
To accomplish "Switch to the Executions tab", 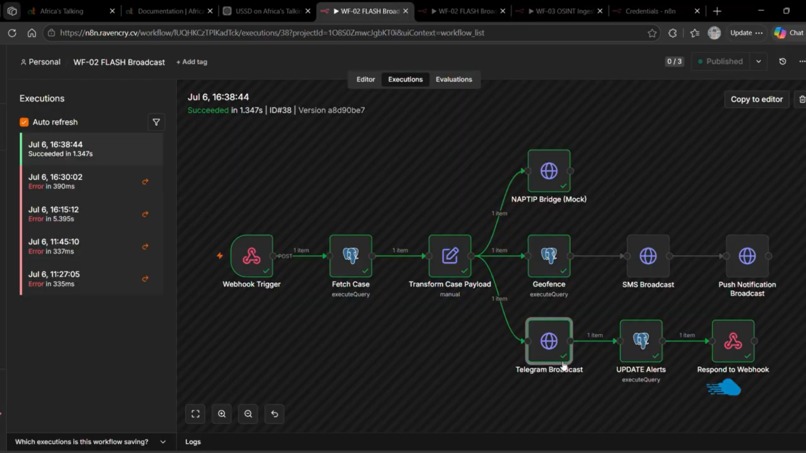I will [x=405, y=79].
